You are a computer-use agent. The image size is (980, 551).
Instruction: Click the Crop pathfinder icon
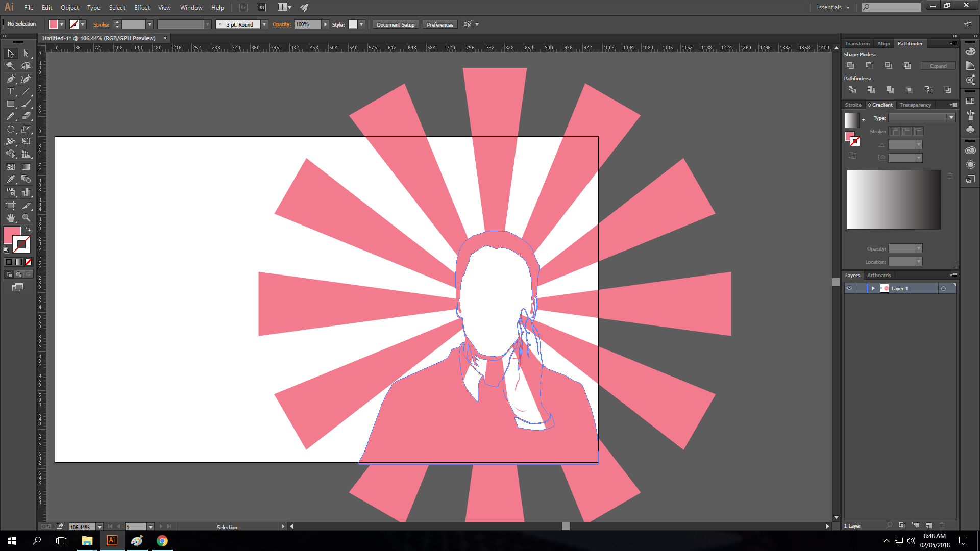coord(909,90)
